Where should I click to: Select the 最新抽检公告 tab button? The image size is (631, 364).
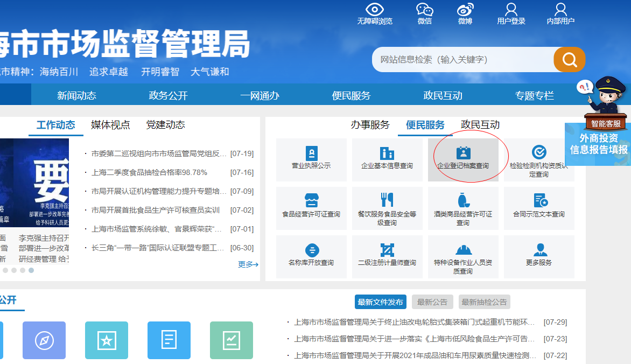coord(483,302)
